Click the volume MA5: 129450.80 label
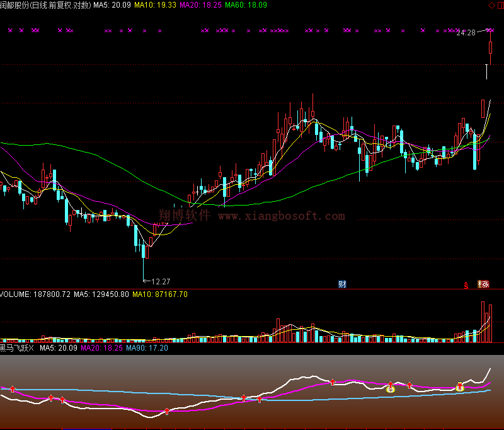The height and width of the screenshot is (430, 504). [101, 294]
